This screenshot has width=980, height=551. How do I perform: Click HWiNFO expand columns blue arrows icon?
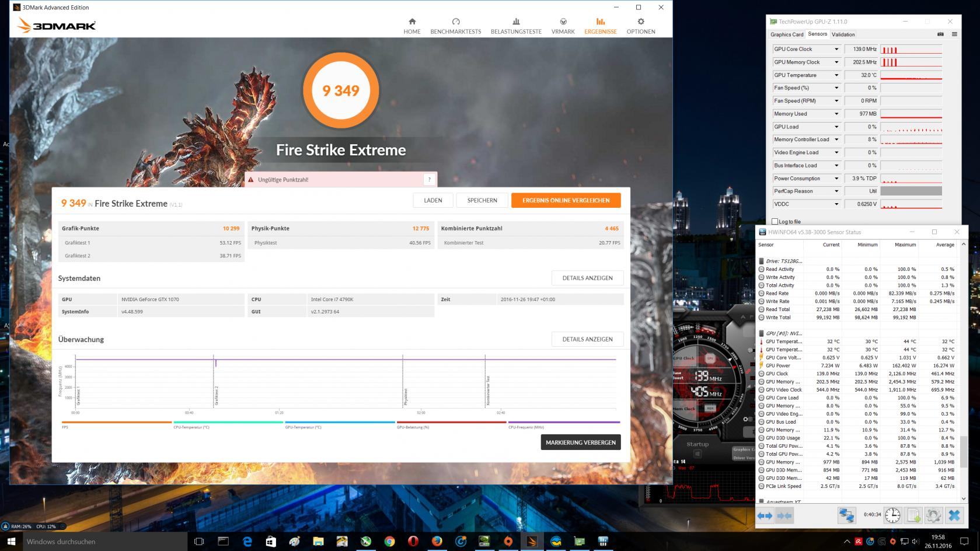coord(765,515)
